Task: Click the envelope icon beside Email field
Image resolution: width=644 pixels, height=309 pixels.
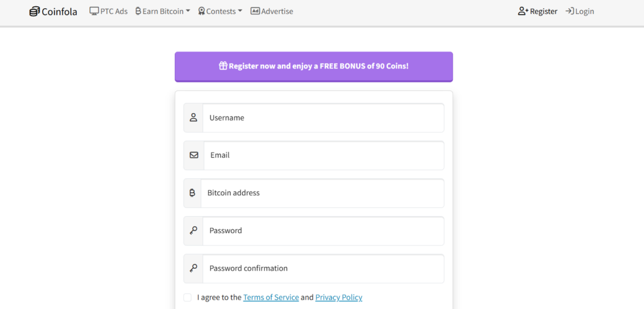Action: click(194, 155)
